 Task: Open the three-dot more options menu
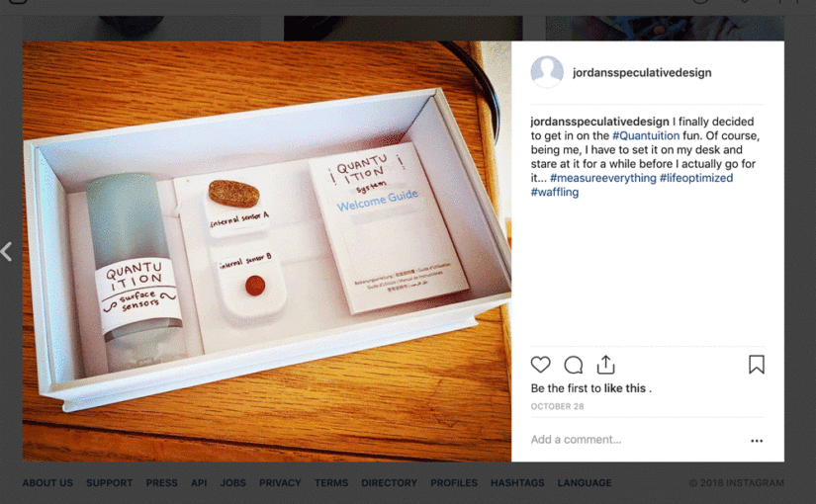tap(757, 441)
